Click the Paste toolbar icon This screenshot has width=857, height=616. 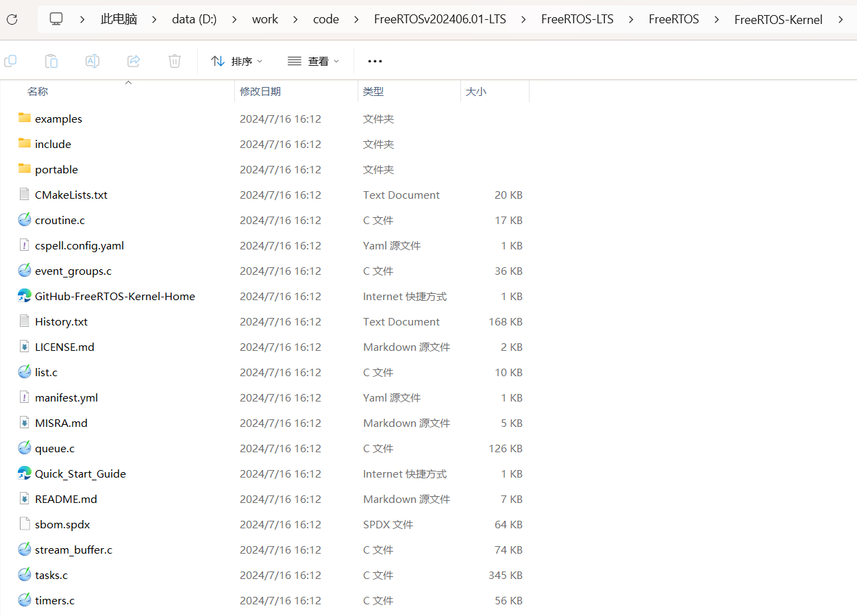51,61
